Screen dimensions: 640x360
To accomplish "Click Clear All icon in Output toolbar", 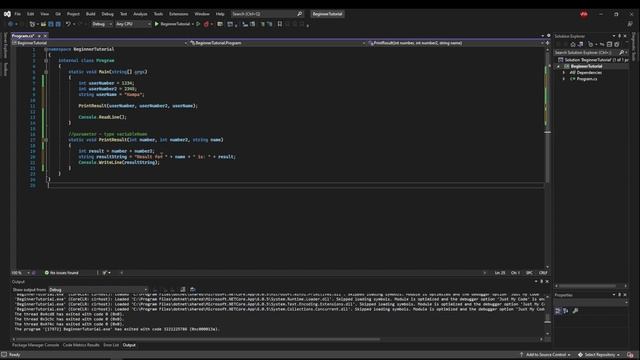I will (182, 289).
